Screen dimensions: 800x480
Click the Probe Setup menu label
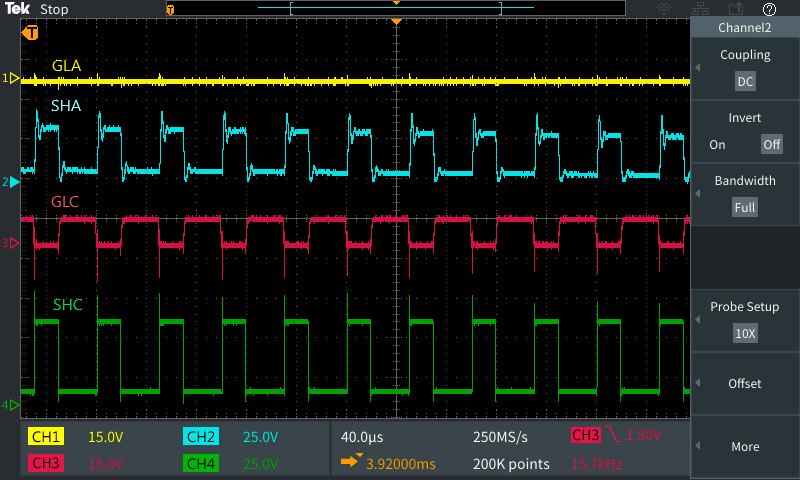tap(744, 307)
